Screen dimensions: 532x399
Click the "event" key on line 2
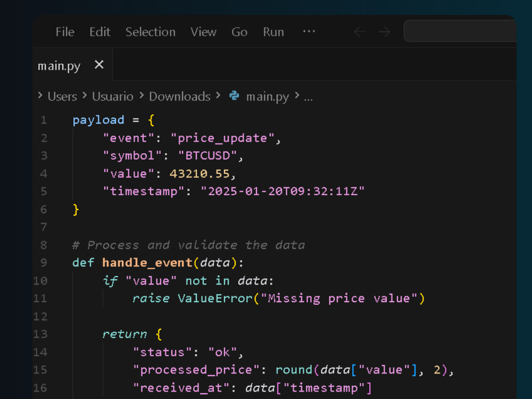(129, 138)
